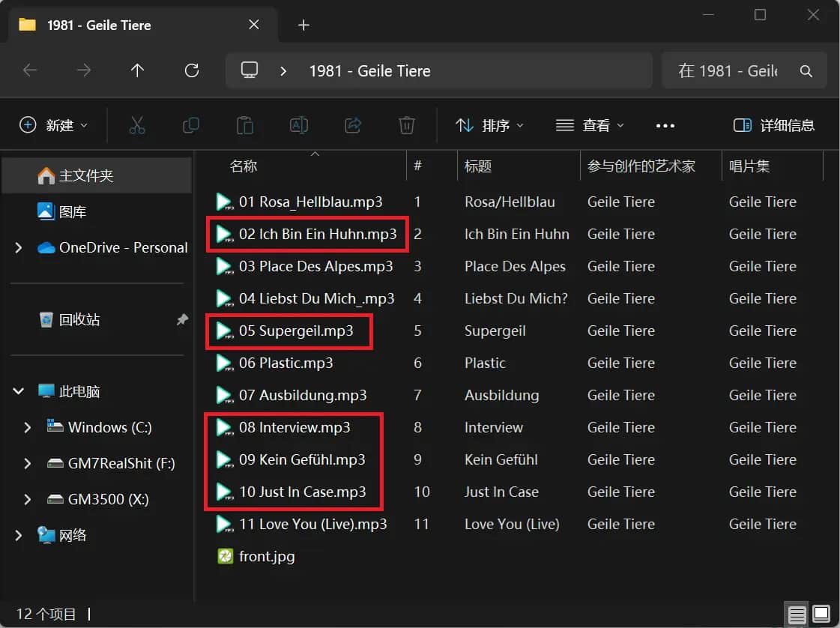Viewport: 840px width, 628px height.
Task: Sort by 参与创作的艺术家 column header
Action: click(641, 166)
